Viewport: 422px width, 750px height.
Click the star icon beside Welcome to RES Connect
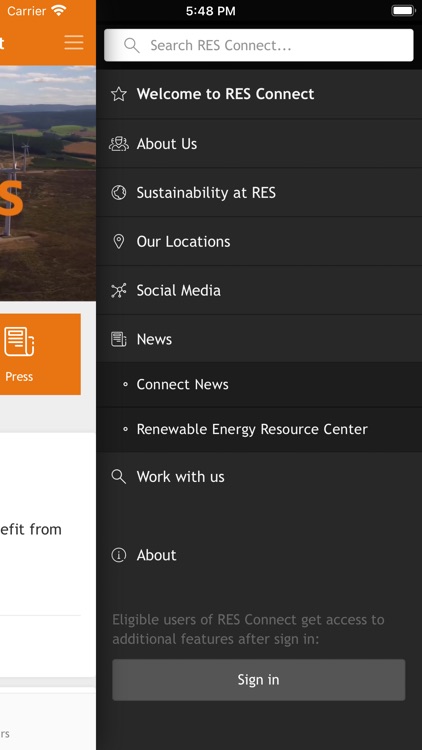119,94
